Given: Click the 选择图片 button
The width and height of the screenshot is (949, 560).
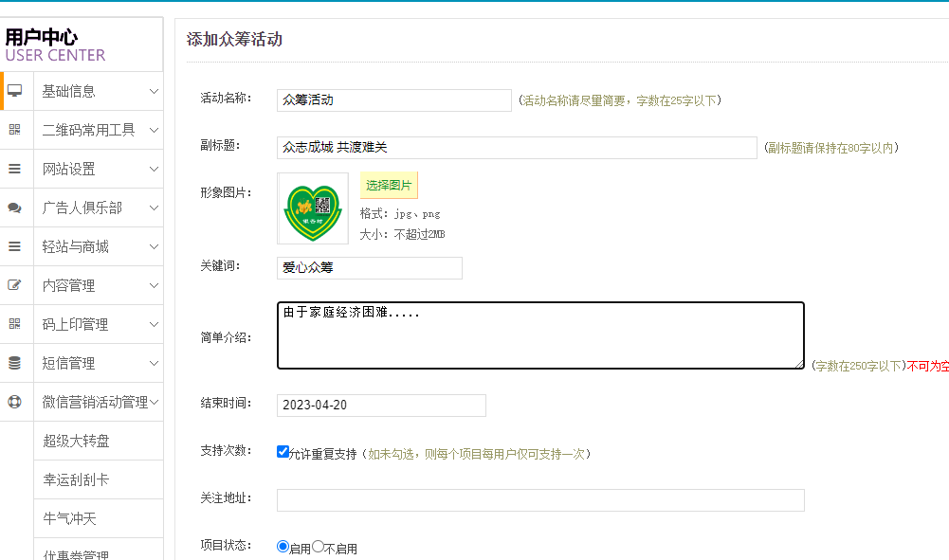Looking at the screenshot, I should coord(389,185).
